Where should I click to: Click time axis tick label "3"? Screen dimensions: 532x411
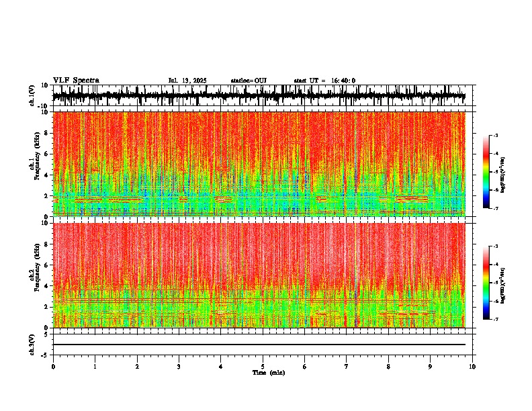[179, 367]
